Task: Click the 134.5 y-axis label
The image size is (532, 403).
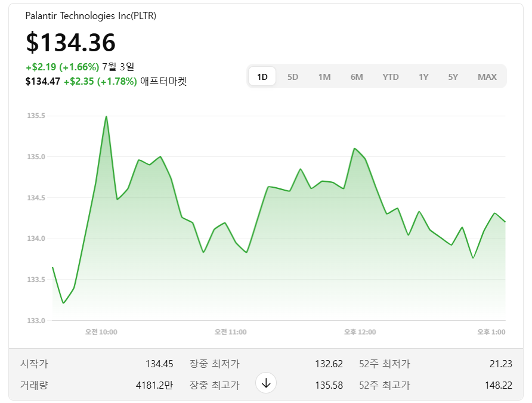Action: (36, 197)
